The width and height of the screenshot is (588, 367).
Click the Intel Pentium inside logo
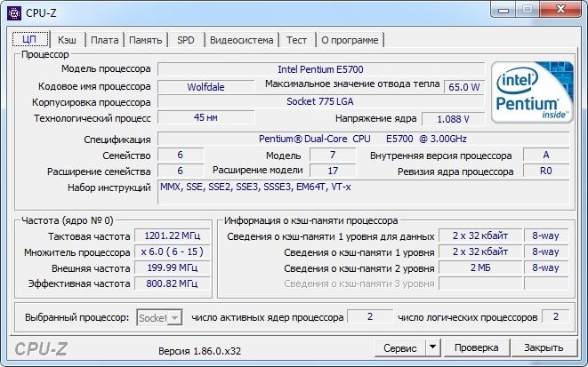(532, 92)
